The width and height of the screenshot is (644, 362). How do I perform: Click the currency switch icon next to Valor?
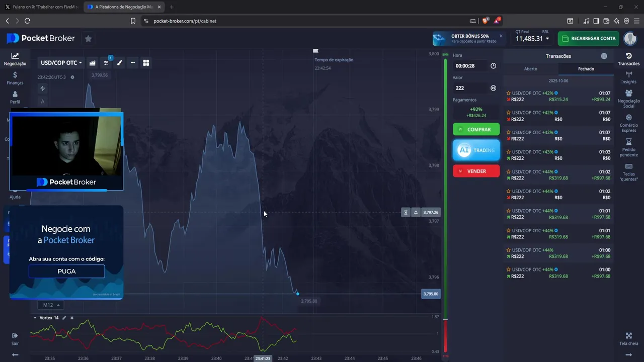pyautogui.click(x=493, y=88)
